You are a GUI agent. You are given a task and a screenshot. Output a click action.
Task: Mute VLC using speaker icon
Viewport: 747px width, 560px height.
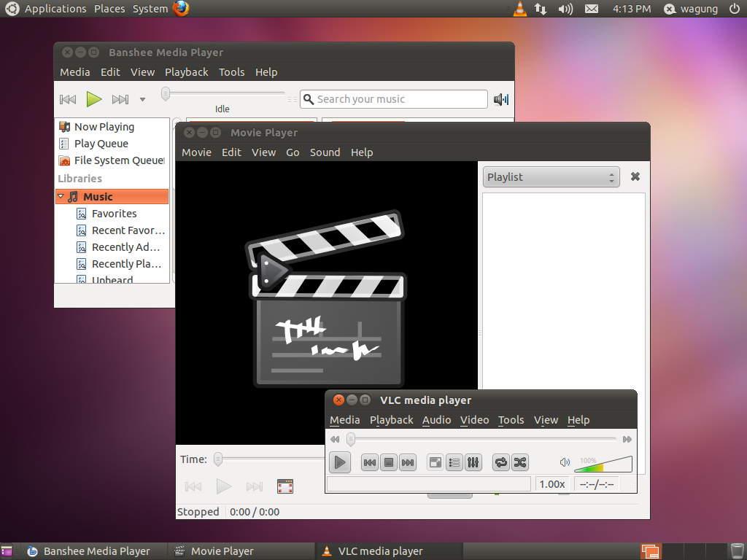[x=565, y=462]
